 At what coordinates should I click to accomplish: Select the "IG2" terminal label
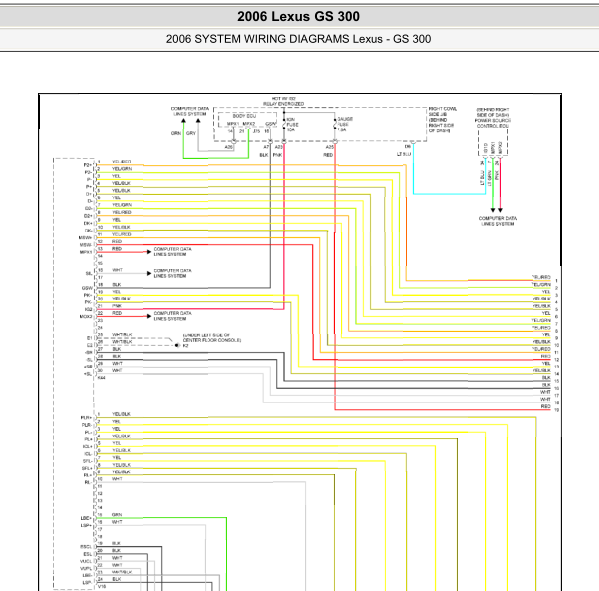tap(89, 309)
